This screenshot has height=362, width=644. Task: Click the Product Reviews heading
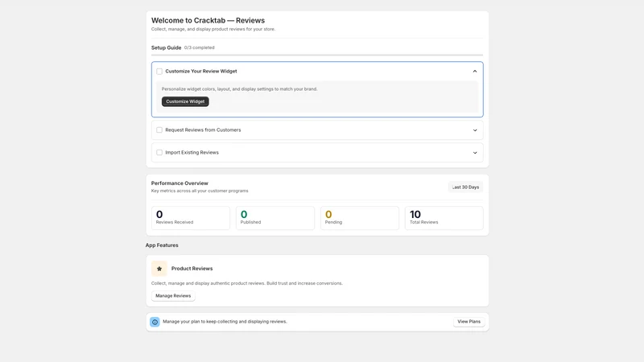(192, 269)
